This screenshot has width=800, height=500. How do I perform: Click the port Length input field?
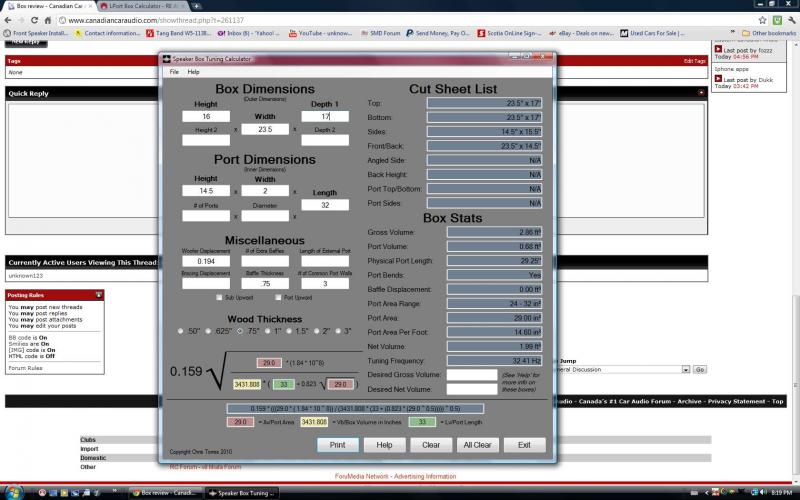pyautogui.click(x=325, y=205)
